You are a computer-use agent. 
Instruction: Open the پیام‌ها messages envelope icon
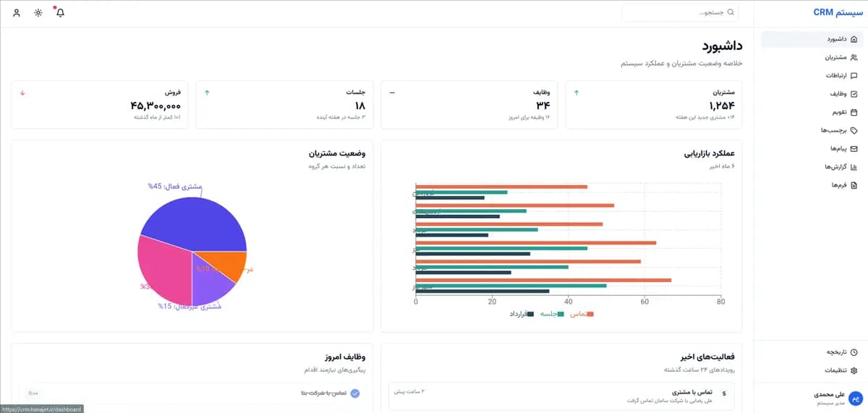pos(854,148)
